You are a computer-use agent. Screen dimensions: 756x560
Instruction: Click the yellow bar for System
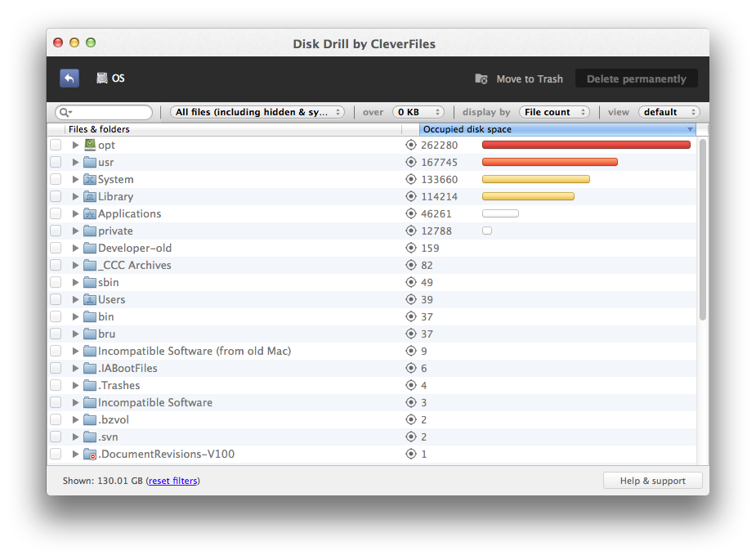point(535,179)
